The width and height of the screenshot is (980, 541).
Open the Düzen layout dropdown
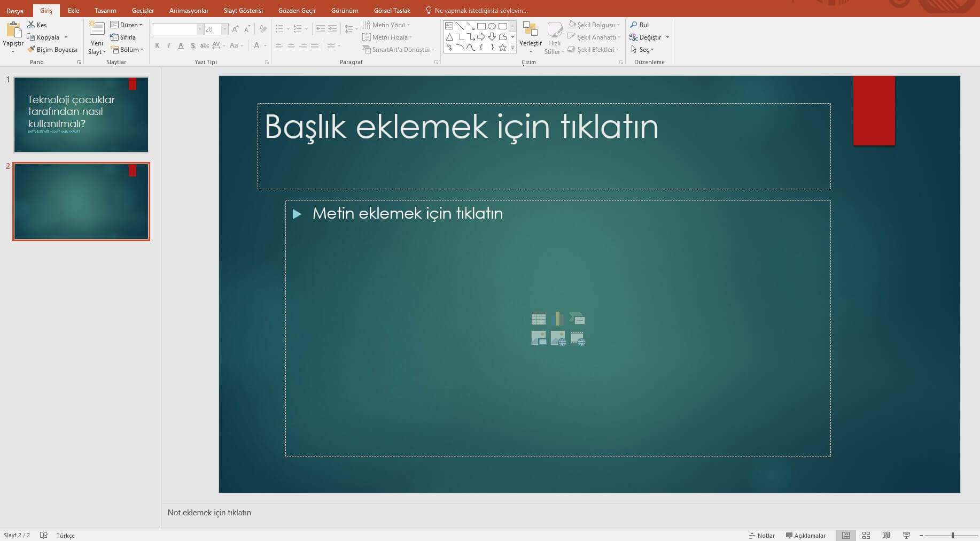click(x=127, y=25)
